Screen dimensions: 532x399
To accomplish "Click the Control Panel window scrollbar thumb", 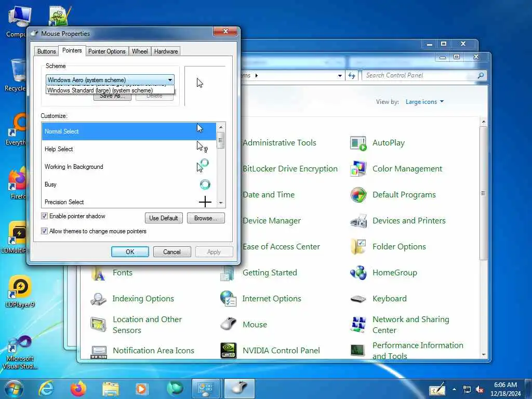I will (483, 193).
